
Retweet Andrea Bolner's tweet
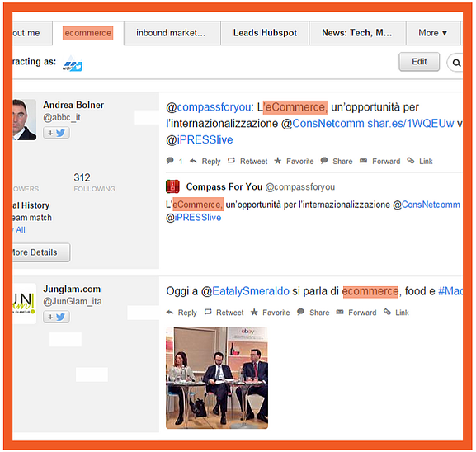pyautogui.click(x=253, y=161)
